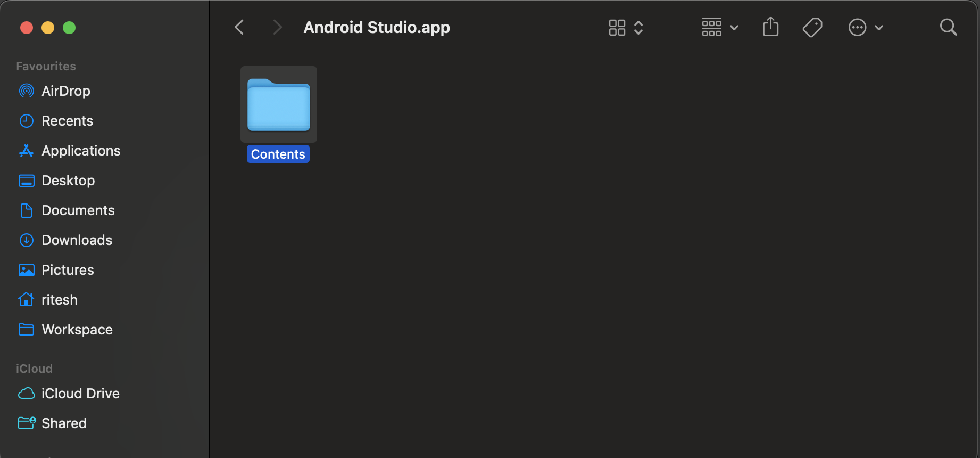Screen dimensions: 980x458
Task: Minimize window with the yellow button
Action: click(x=48, y=28)
